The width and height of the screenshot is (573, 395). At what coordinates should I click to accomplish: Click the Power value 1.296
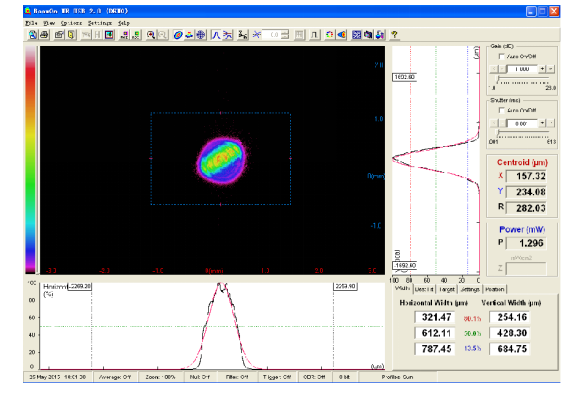526,243
